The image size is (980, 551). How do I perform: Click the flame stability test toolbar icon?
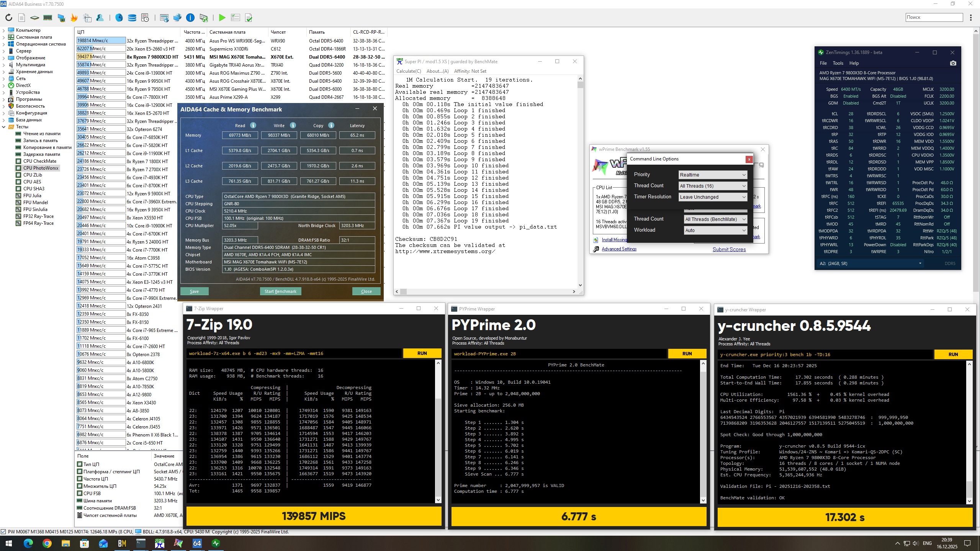74,18
